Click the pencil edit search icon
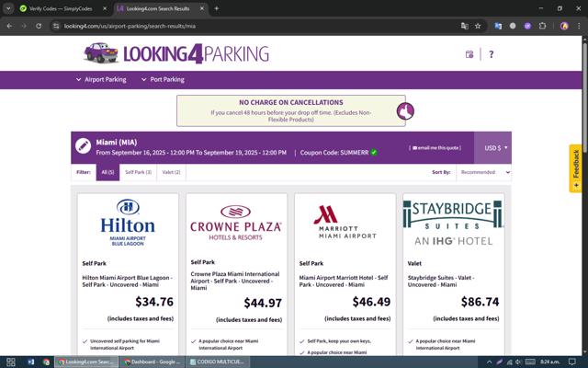Viewport: 588px width, 368px height. [83, 146]
